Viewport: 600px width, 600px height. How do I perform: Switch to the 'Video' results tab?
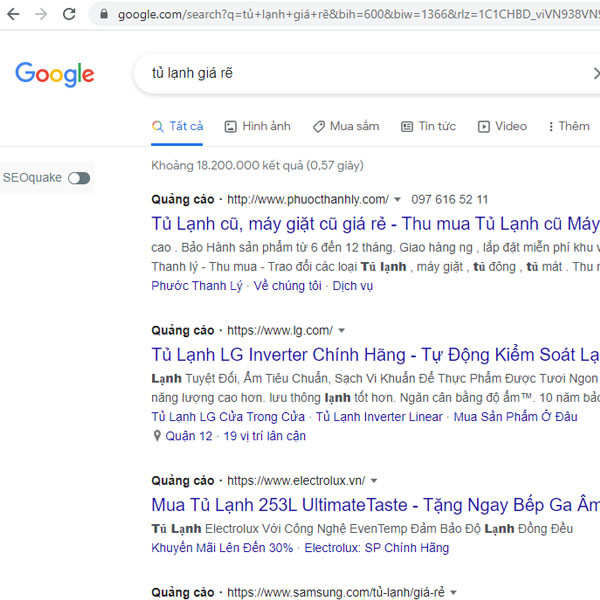[502, 126]
